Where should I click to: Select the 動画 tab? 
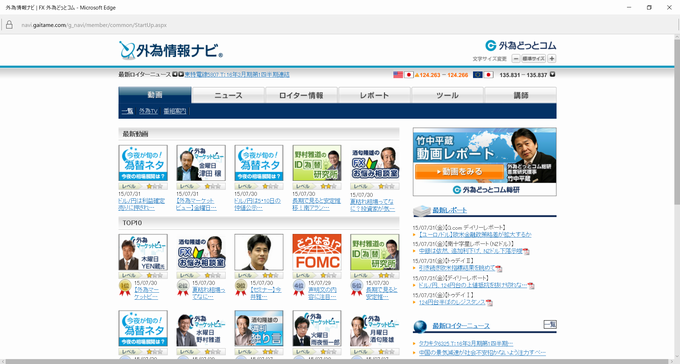(x=155, y=95)
